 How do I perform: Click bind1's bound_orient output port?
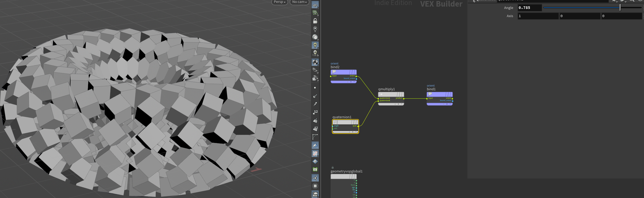tap(452, 101)
